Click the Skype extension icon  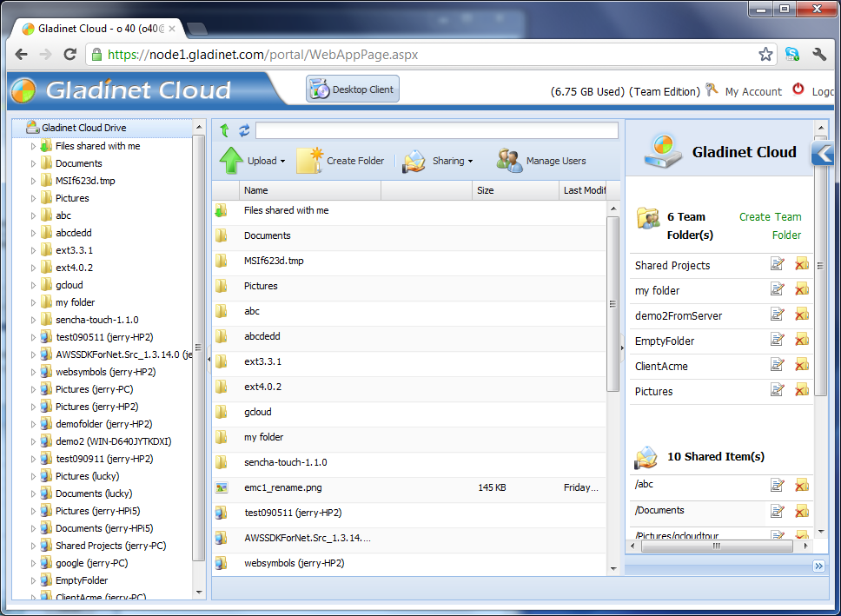792,54
